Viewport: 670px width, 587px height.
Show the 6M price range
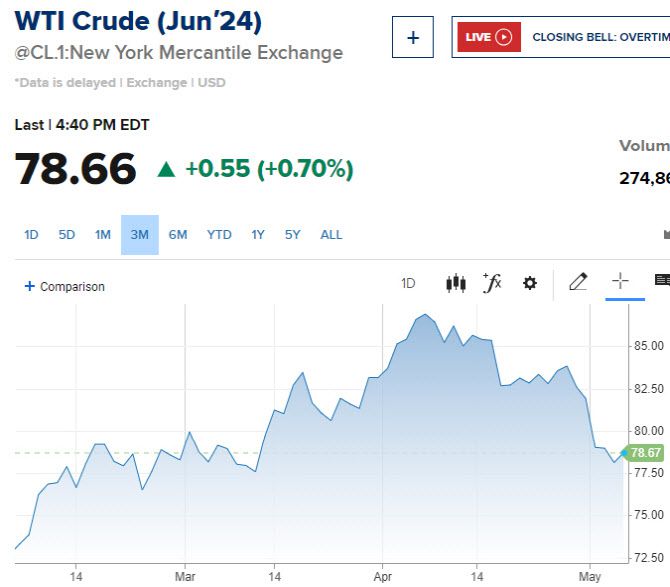point(178,235)
